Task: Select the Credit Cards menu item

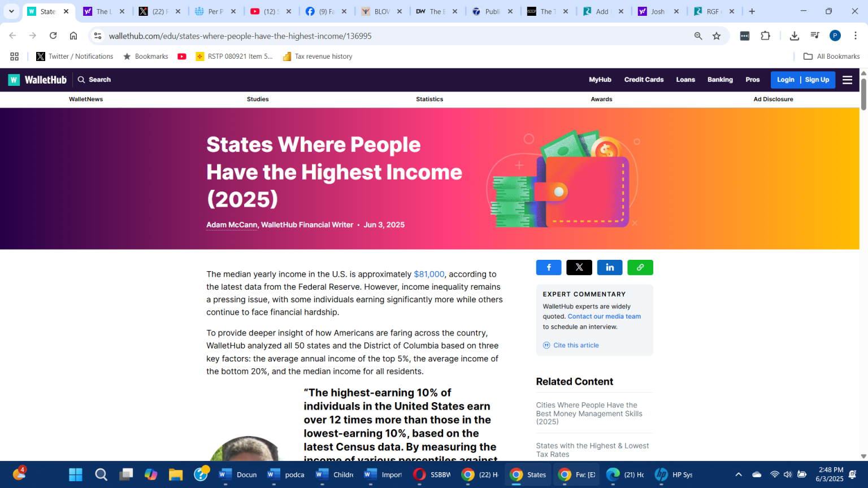Action: (x=644, y=80)
